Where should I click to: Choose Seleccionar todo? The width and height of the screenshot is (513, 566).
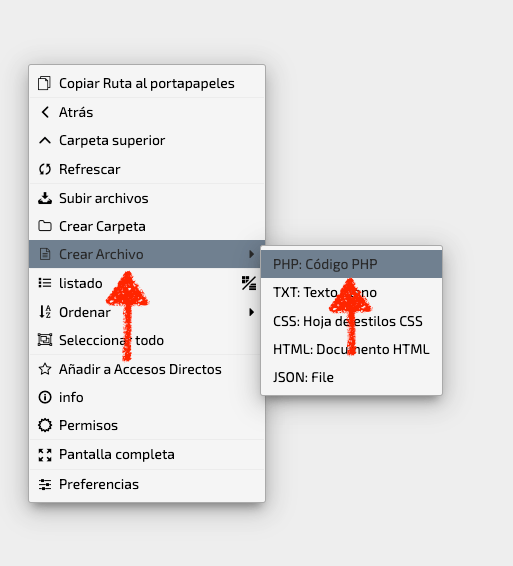coord(147,340)
